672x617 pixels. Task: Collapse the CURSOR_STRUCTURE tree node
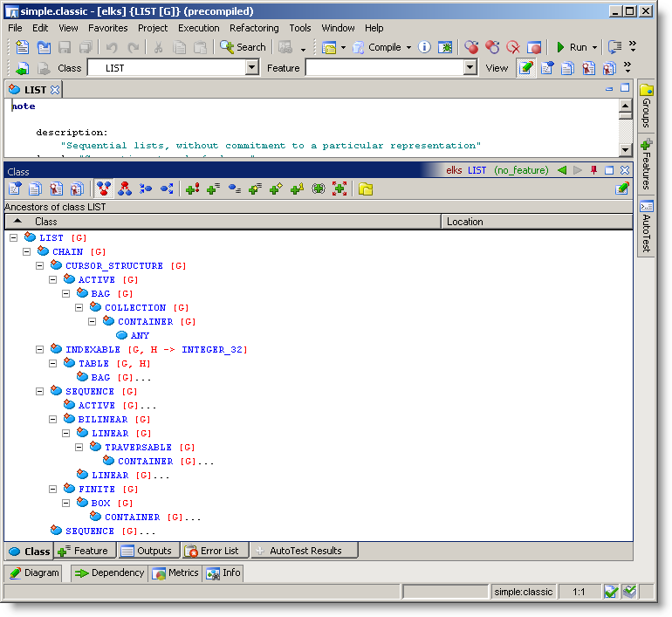(40, 265)
